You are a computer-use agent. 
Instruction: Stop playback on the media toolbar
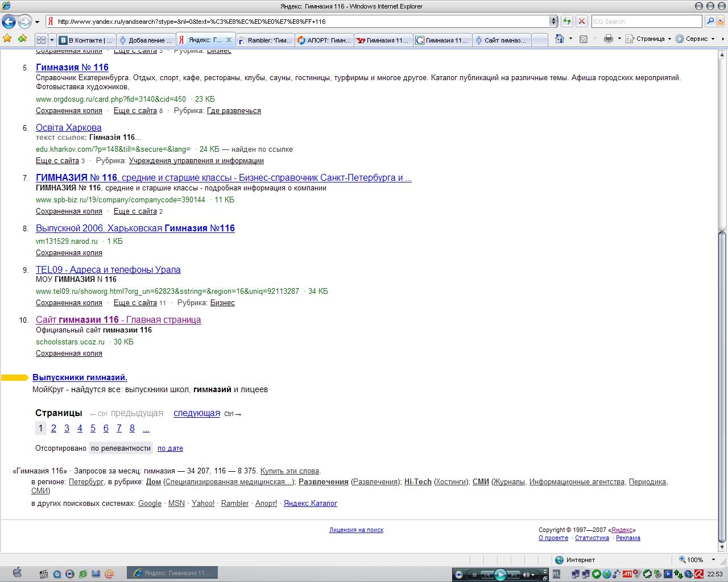474,575
